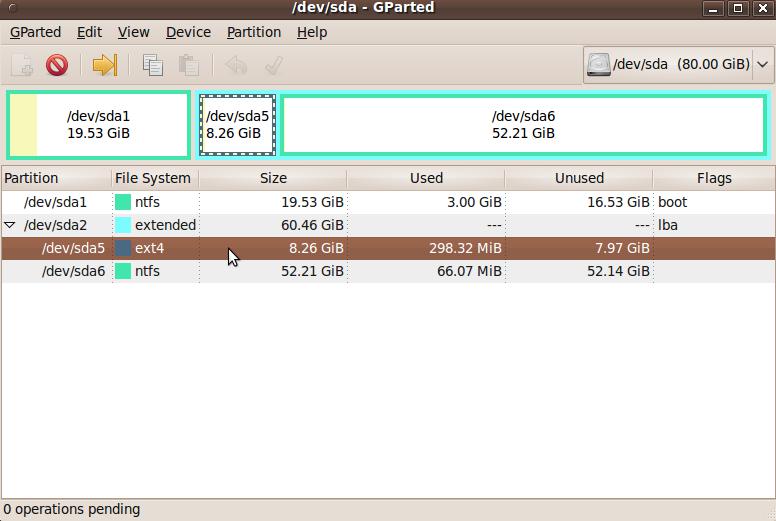Open the Edit menu
This screenshot has width=776, height=521.
(x=90, y=32)
